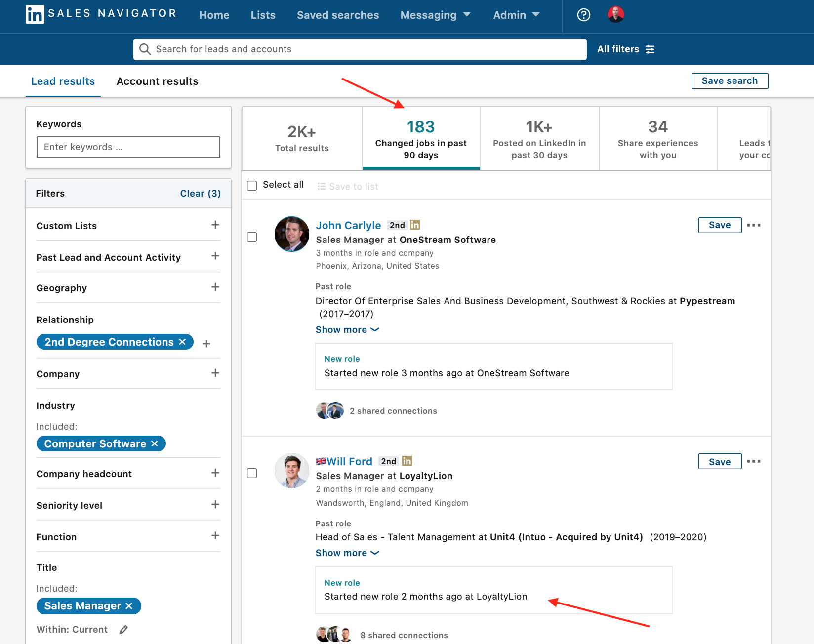Screen dimensions: 814x644
Task: Go to Home in the navigation
Action: click(x=214, y=15)
